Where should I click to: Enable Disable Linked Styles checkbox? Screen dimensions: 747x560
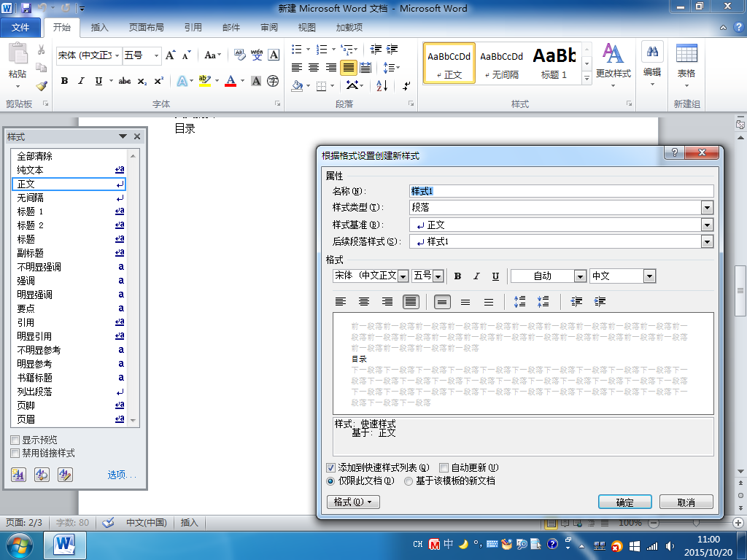coord(15,454)
